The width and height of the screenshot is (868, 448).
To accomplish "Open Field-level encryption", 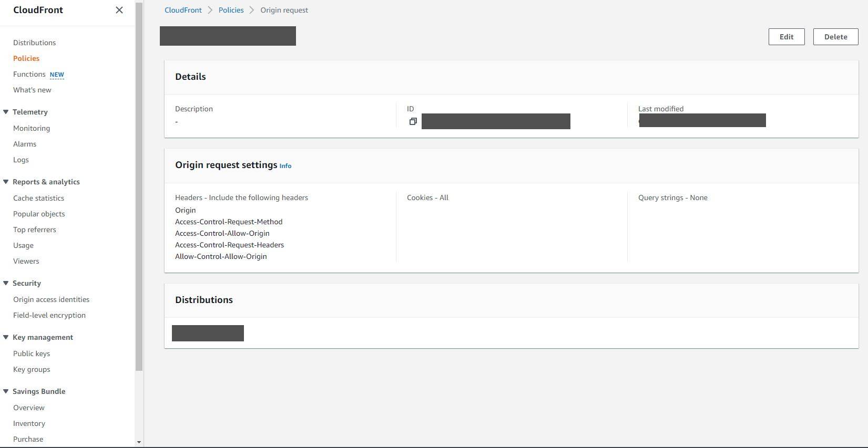I will click(49, 315).
